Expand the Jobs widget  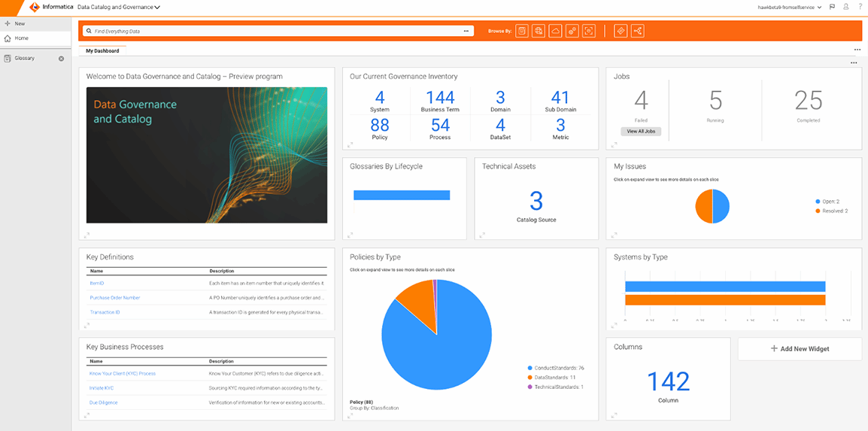(x=613, y=145)
